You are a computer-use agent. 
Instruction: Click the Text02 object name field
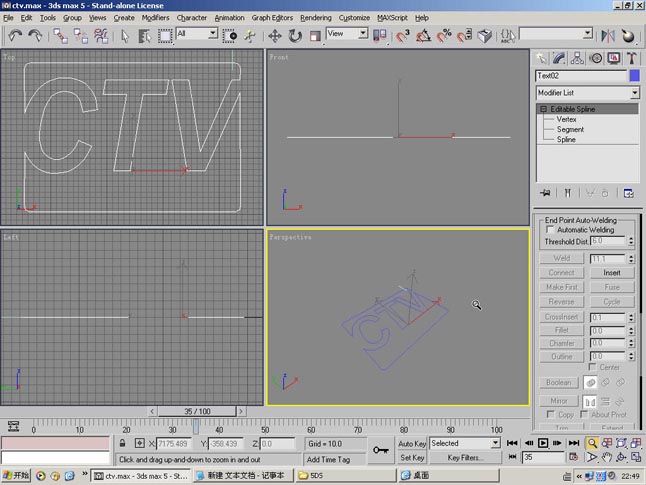(x=581, y=76)
